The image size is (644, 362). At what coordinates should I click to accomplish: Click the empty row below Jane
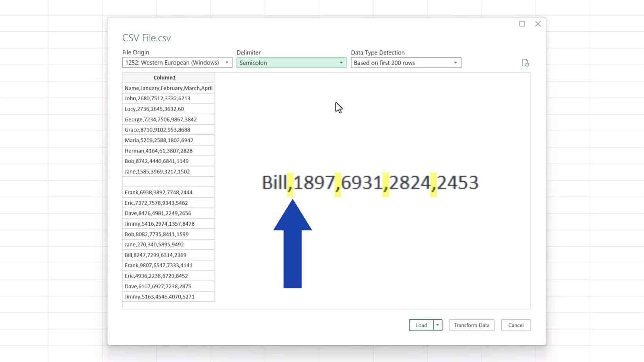tap(169, 181)
